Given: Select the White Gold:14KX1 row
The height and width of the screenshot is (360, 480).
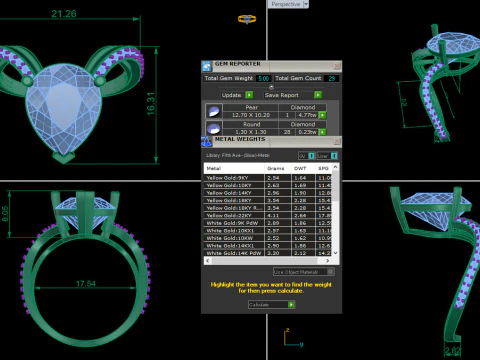Looking at the screenshot, I should [x=268, y=246].
